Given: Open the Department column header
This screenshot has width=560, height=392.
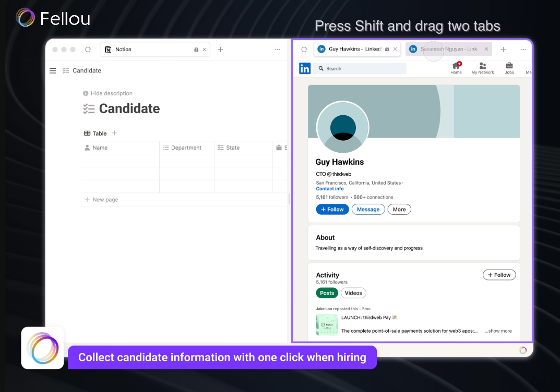Looking at the screenshot, I should click(x=187, y=148).
